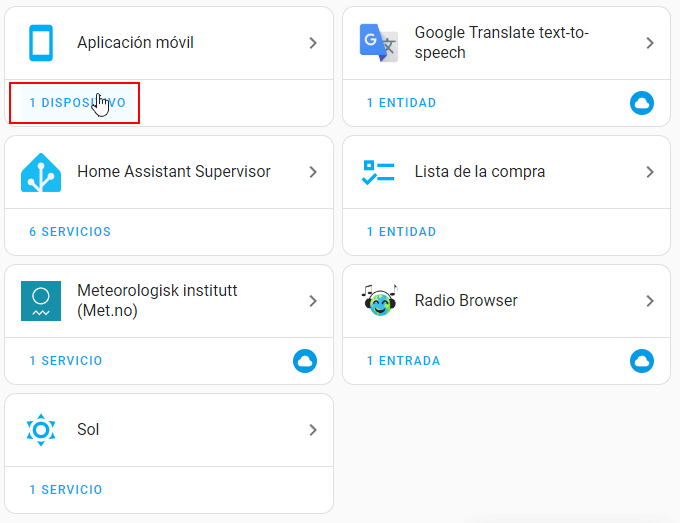Open the Sol integration chevron arrow
Screen dimensions: 680x523
point(313,430)
